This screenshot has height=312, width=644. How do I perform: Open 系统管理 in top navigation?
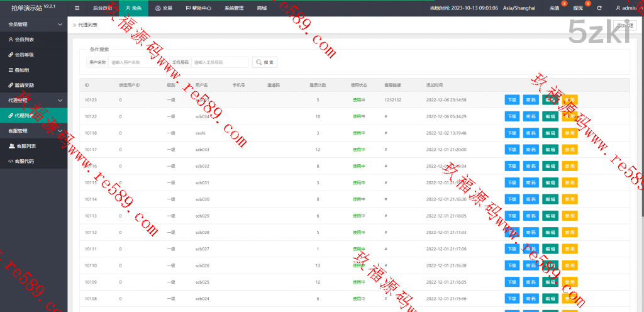(233, 8)
